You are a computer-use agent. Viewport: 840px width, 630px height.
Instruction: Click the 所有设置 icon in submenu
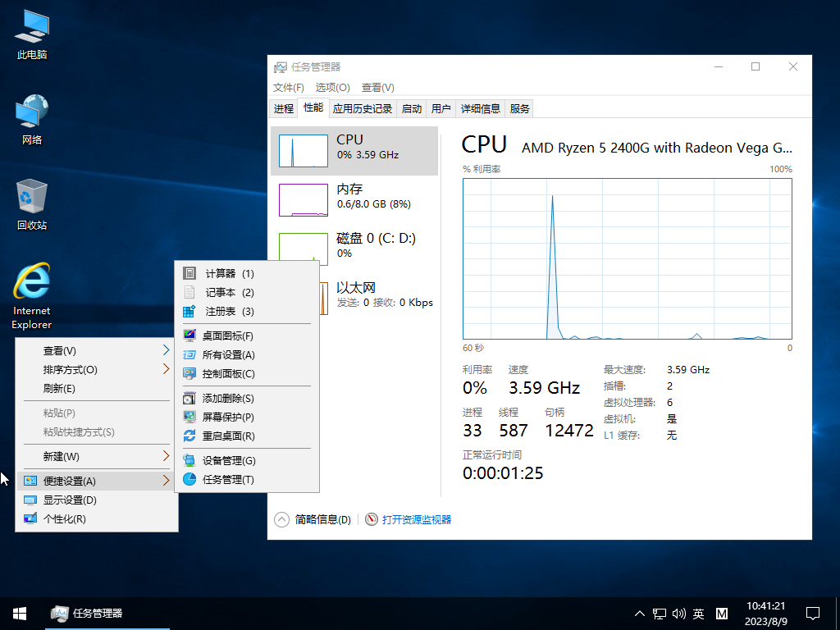(x=189, y=354)
